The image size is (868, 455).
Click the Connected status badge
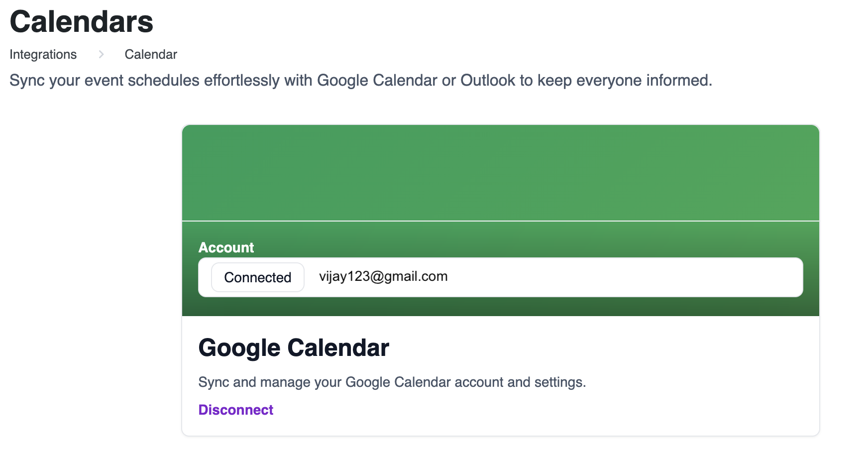(x=257, y=277)
